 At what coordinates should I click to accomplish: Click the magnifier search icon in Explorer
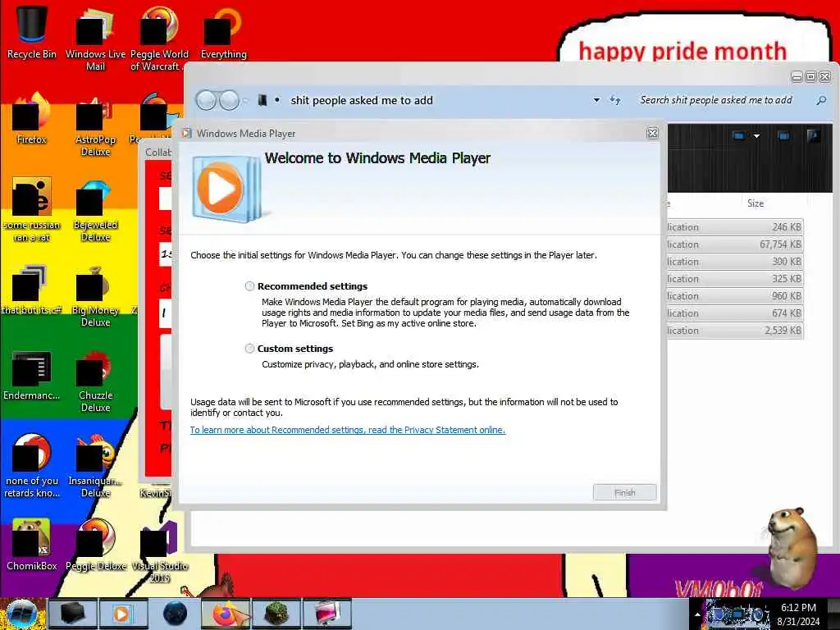point(820,100)
